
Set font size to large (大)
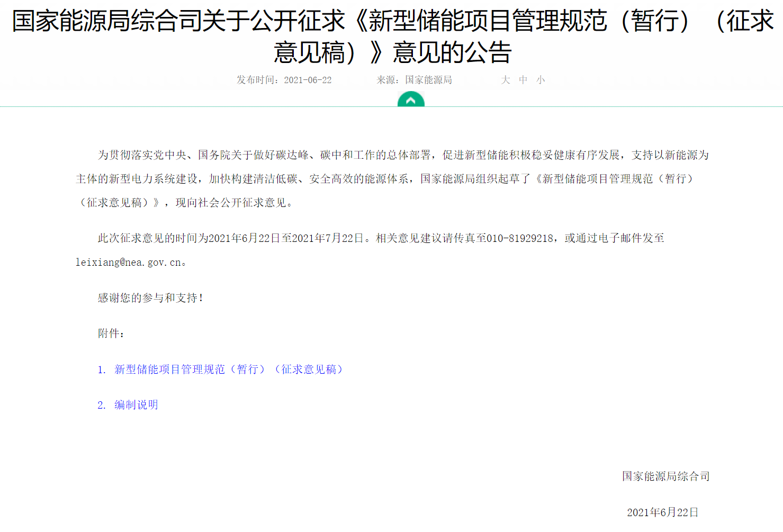pyautogui.click(x=506, y=80)
